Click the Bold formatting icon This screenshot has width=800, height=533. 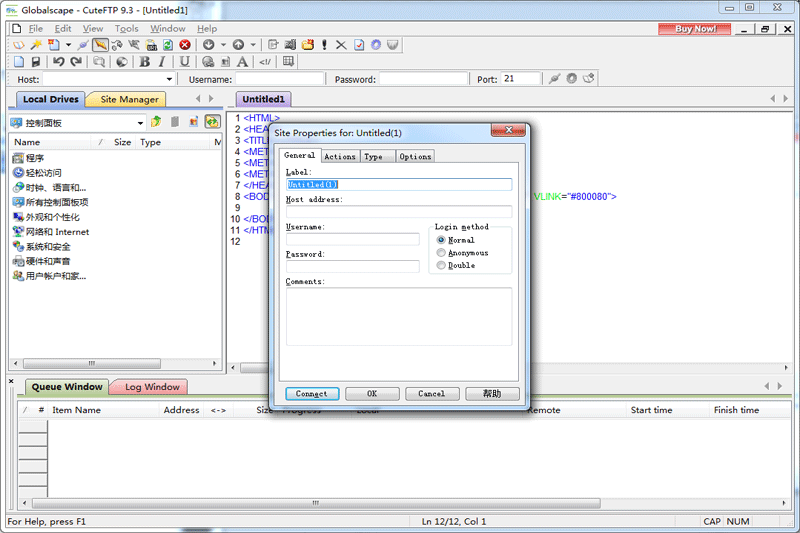pyautogui.click(x=145, y=62)
